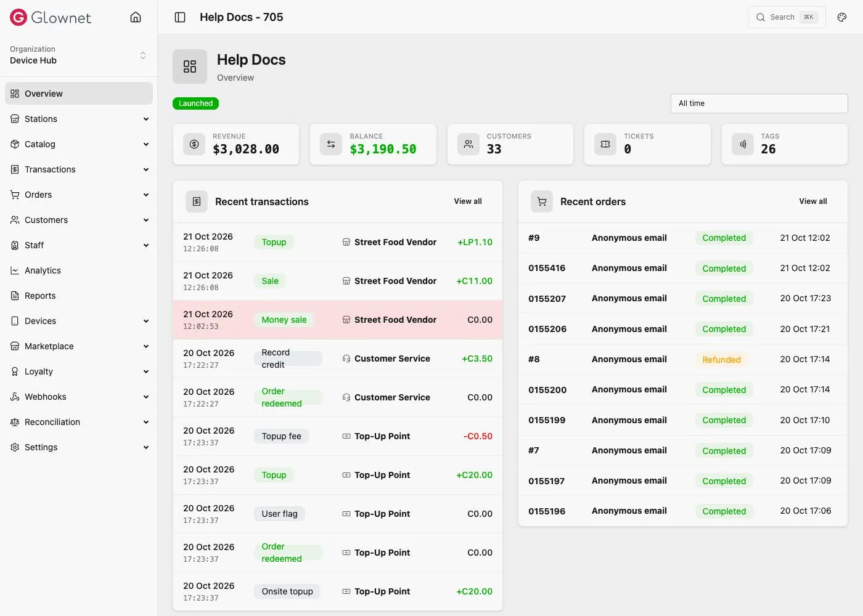Viewport: 863px width, 616px height.
Task: Click the Loyalty badge icon in sidebar
Action: click(x=15, y=371)
